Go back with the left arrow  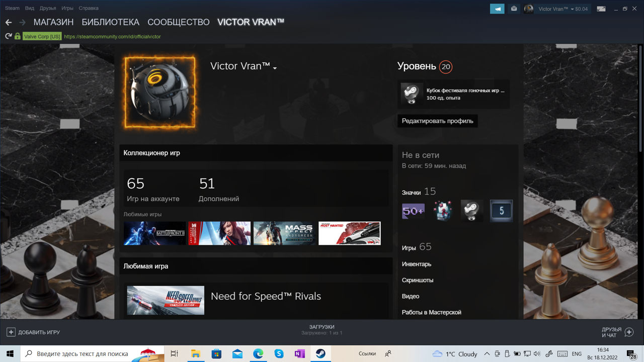(9, 22)
